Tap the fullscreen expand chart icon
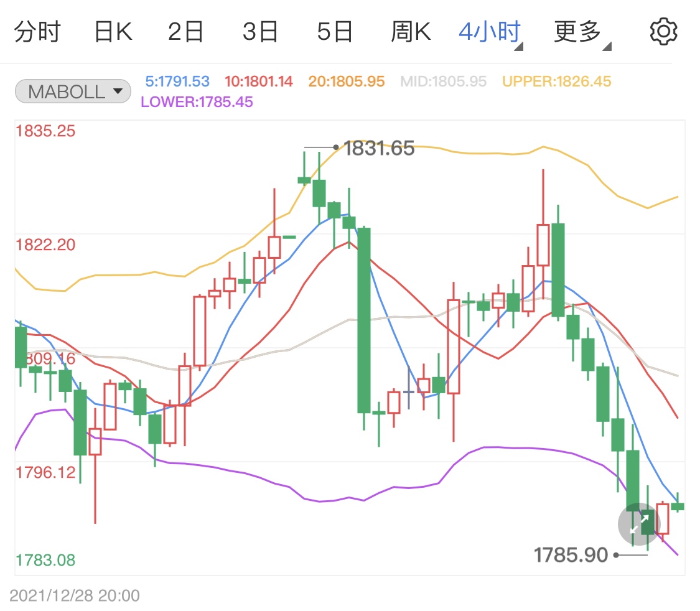The height and width of the screenshot is (611, 700). pyautogui.click(x=639, y=525)
